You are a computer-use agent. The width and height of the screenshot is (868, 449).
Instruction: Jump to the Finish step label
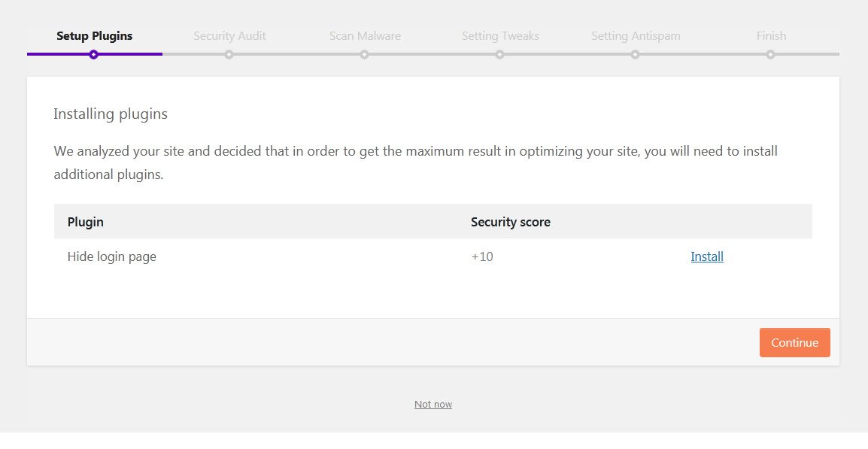(771, 36)
